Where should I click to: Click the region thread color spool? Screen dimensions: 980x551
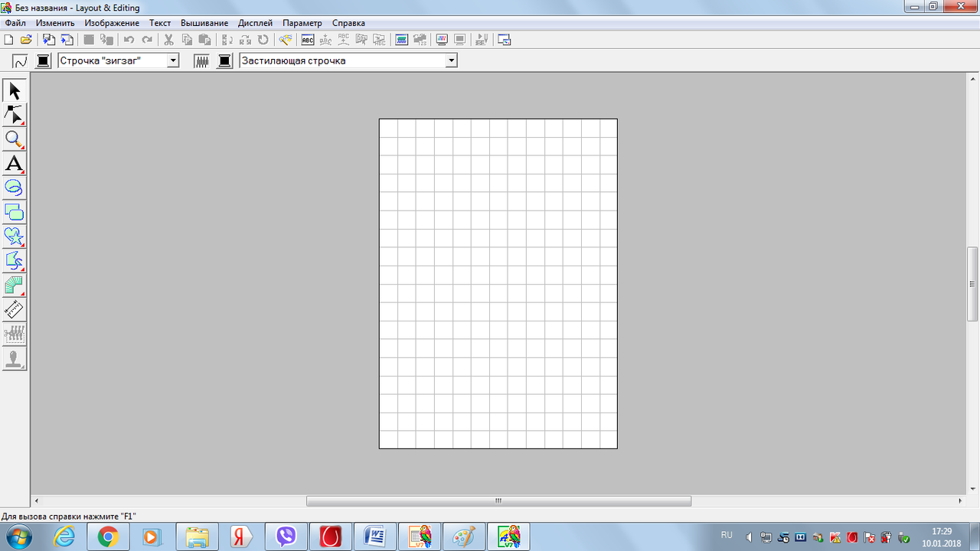(x=225, y=61)
